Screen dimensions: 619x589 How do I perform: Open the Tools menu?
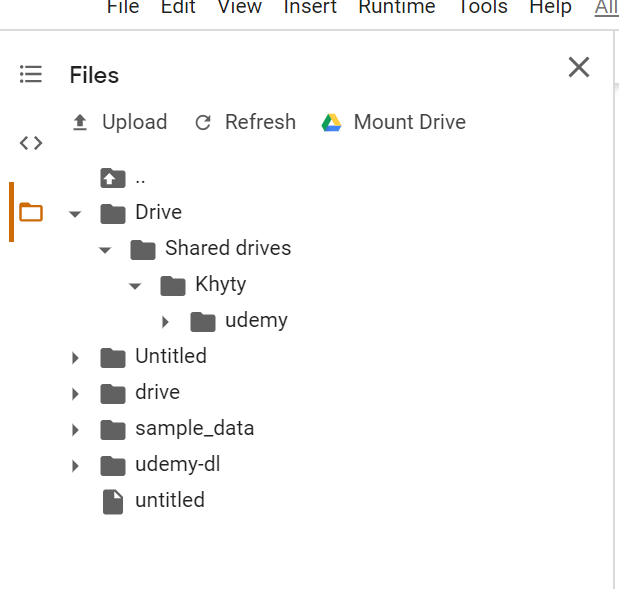point(482,8)
